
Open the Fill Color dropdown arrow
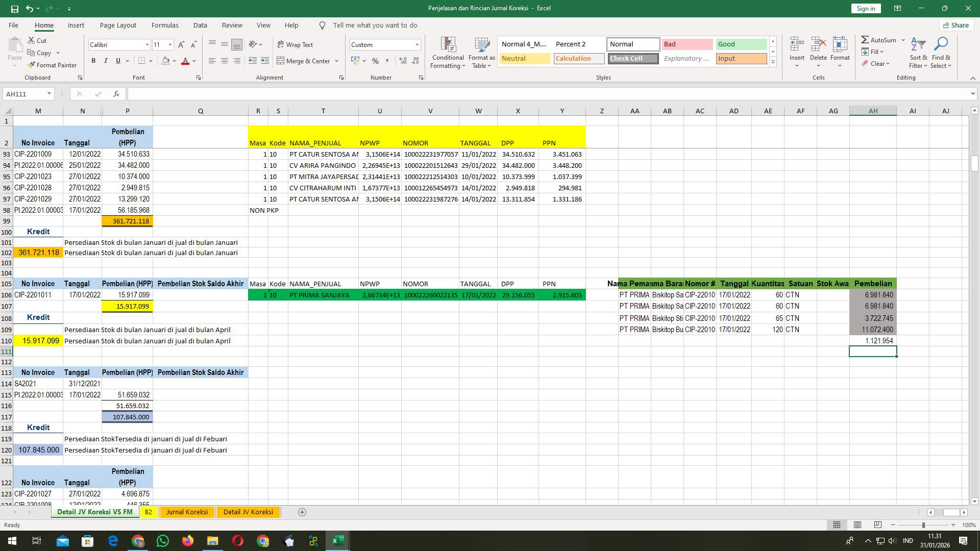[x=174, y=61]
